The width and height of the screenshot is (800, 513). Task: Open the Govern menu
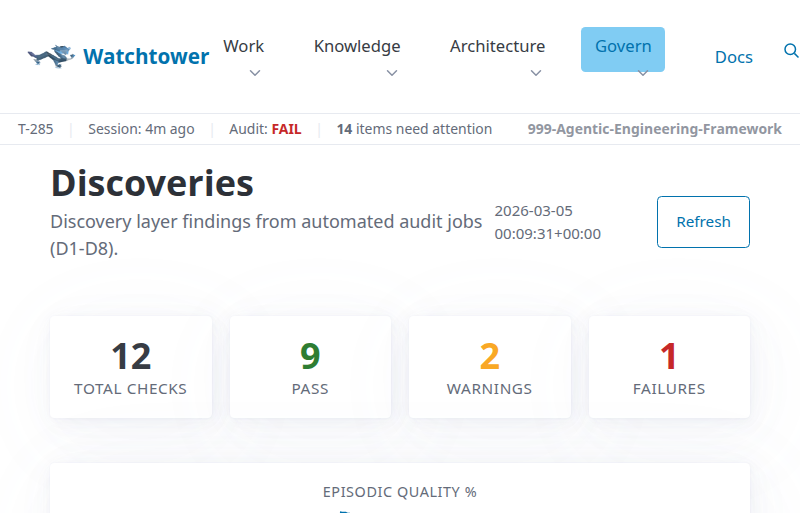(x=623, y=50)
